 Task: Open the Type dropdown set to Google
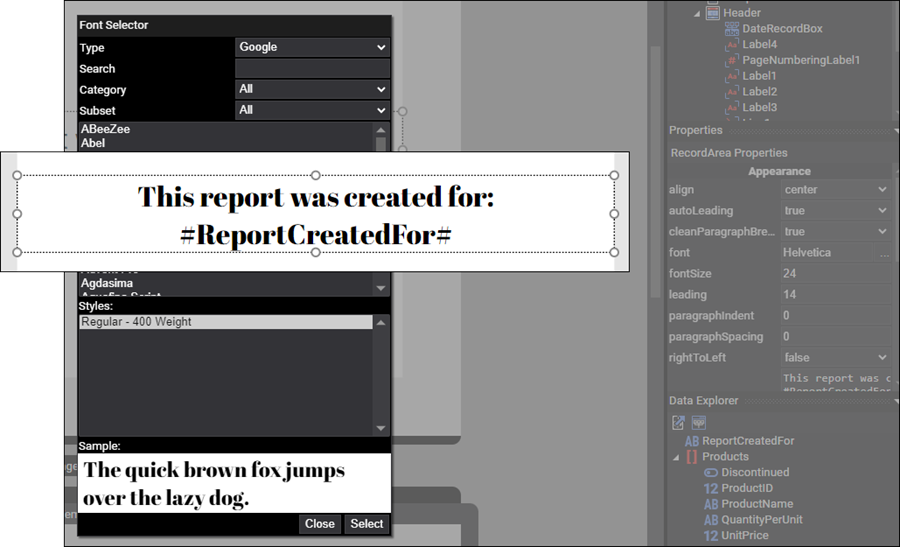tap(312, 47)
